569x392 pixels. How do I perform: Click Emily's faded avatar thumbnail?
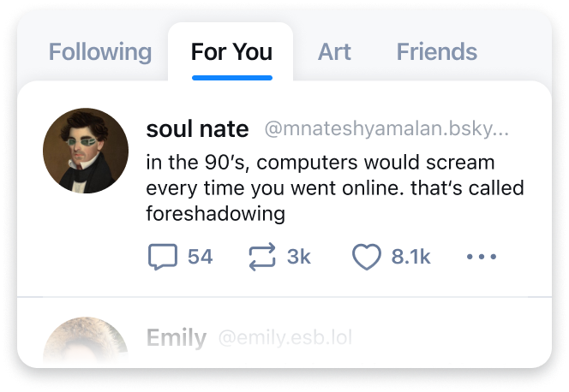click(x=86, y=341)
